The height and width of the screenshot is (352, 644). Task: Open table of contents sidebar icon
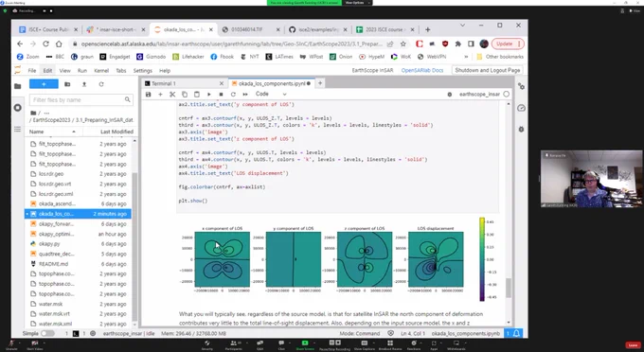pyautogui.click(x=17, y=129)
